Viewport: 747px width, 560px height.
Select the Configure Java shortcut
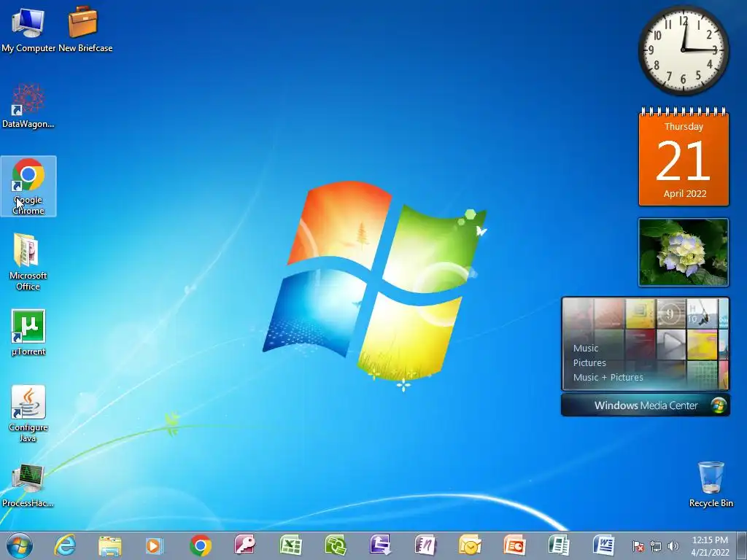pos(28,413)
